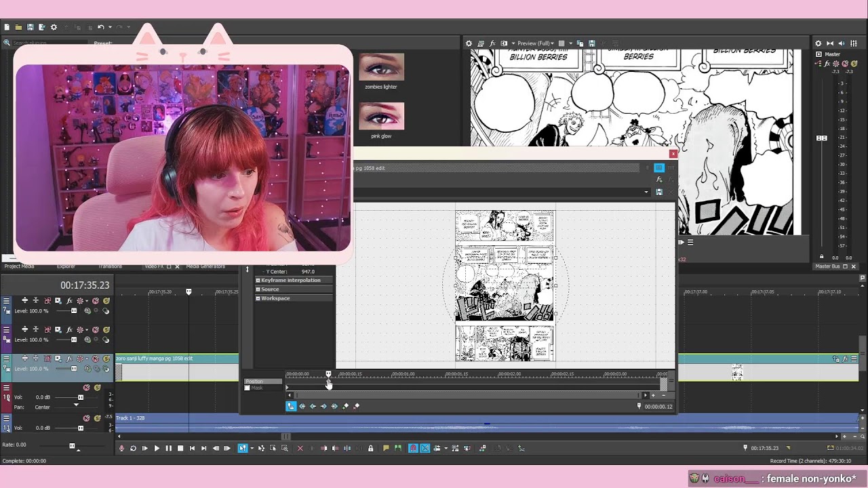
Task: Click the Master fader handle
Action: click(x=822, y=138)
